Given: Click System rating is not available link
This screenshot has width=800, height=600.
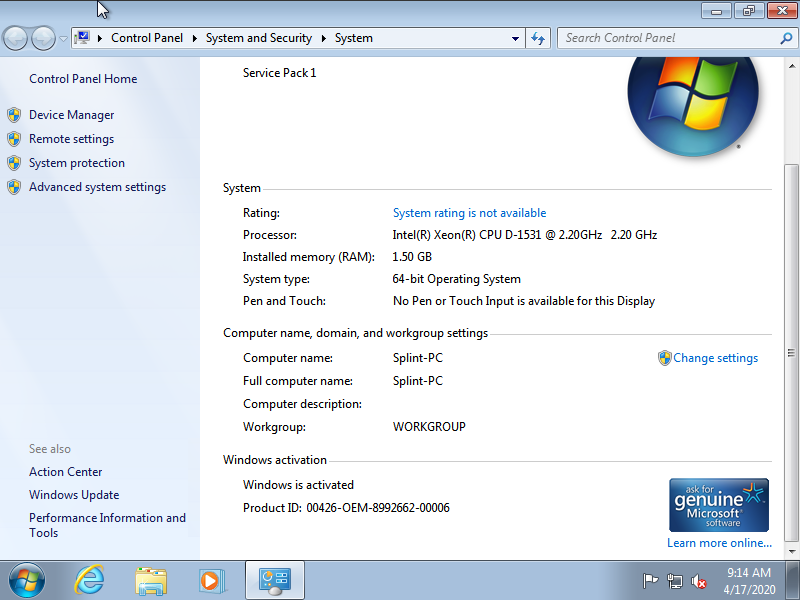Looking at the screenshot, I should 469,213.
